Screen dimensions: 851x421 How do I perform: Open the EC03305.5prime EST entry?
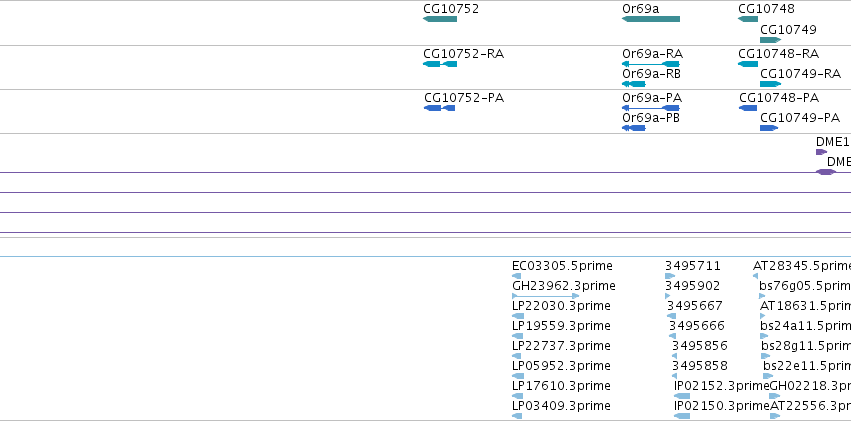[562, 266]
